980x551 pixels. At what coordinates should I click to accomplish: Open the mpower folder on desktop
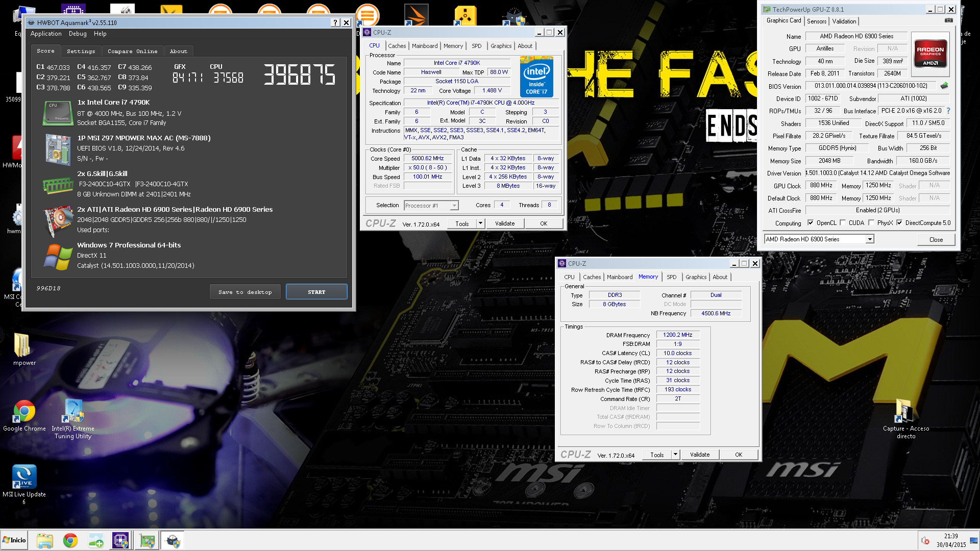24,349
